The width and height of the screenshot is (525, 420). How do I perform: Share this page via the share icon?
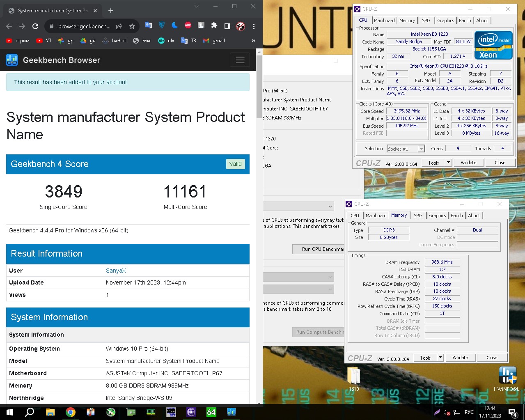[x=119, y=26]
